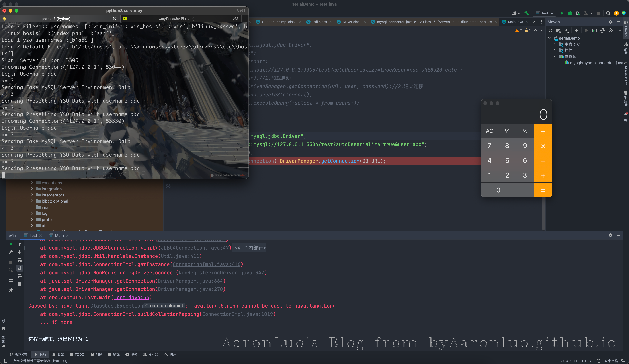This screenshot has width=629, height=364.
Task: Open the 终端 terminal tool window
Action: (x=114, y=354)
